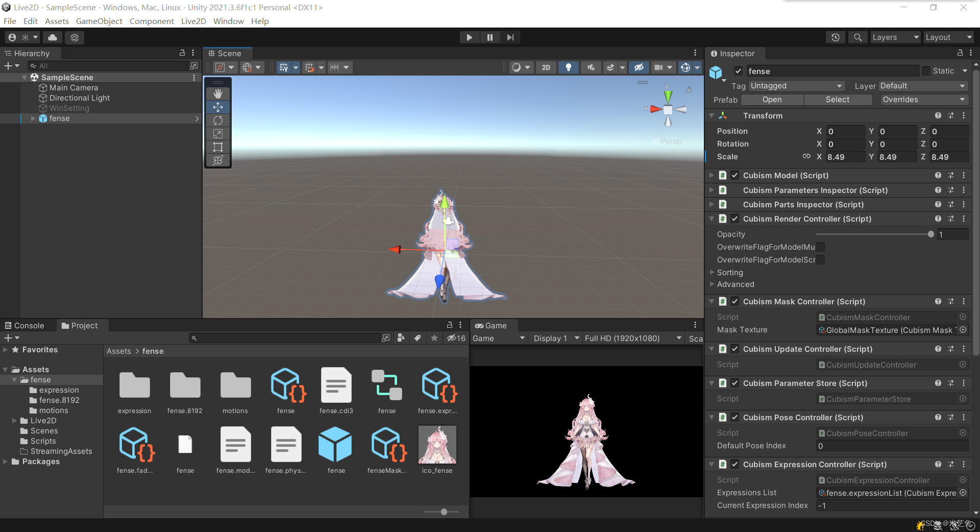
Task: Open the Component menu
Action: 152,21
